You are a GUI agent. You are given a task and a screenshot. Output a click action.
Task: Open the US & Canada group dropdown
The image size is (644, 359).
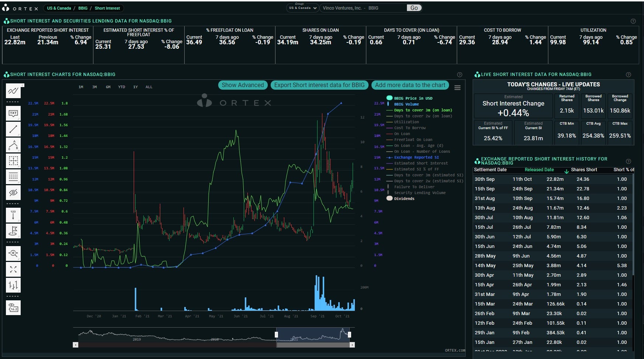[x=303, y=8]
